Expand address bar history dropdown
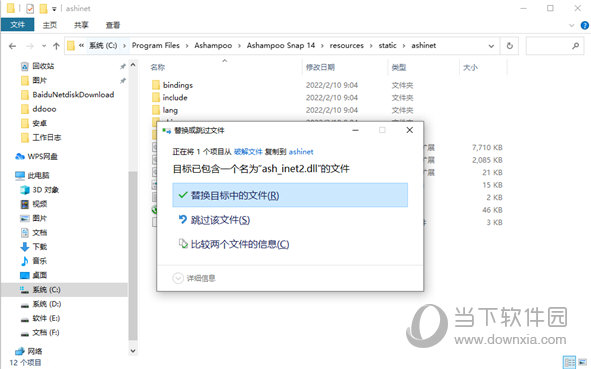591x369 pixels. coord(491,46)
